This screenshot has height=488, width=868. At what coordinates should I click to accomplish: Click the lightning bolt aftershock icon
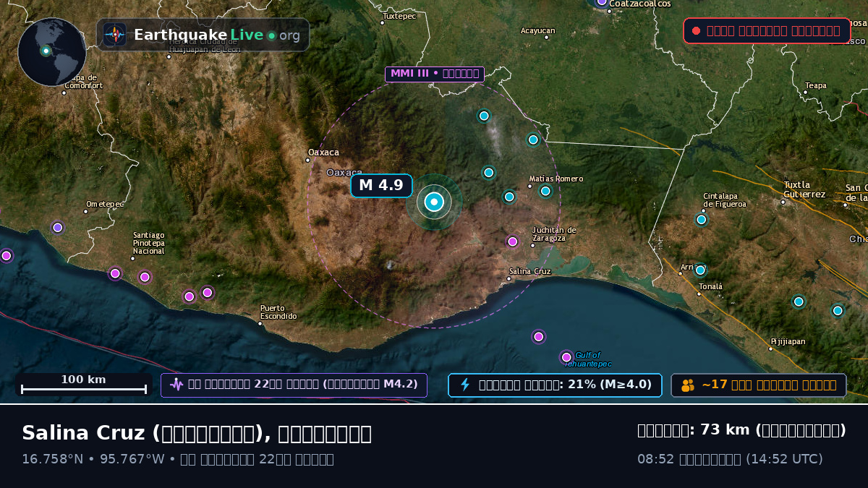pos(465,385)
